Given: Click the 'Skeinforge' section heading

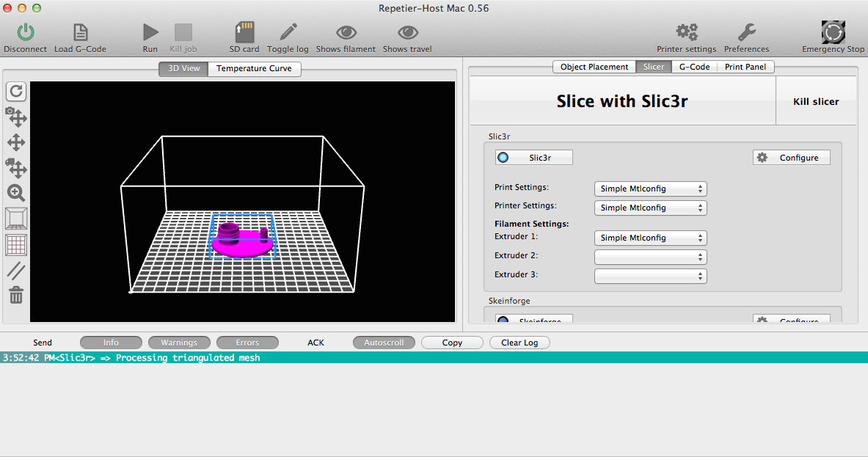Looking at the screenshot, I should pos(509,301).
